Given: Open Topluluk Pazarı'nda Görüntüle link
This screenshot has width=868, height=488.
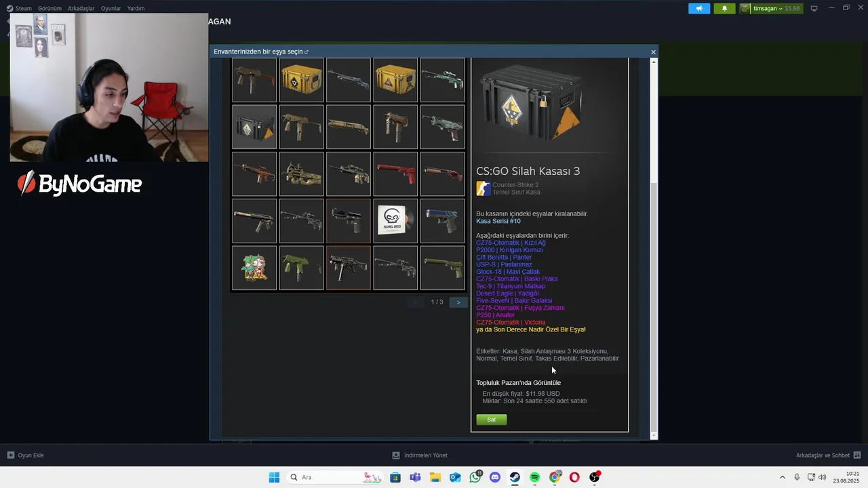Looking at the screenshot, I should click(x=518, y=383).
